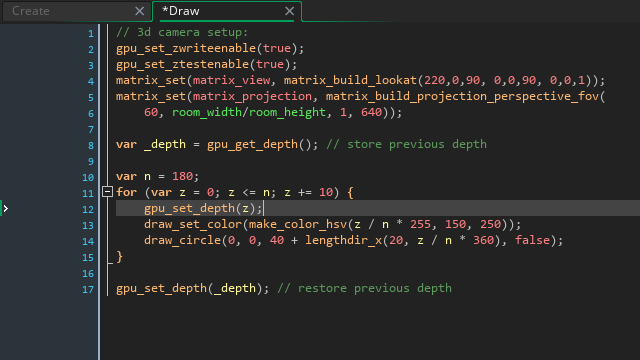Image resolution: width=640 pixels, height=360 pixels.
Task: Click line number 8 in gutter
Action: 91,145
